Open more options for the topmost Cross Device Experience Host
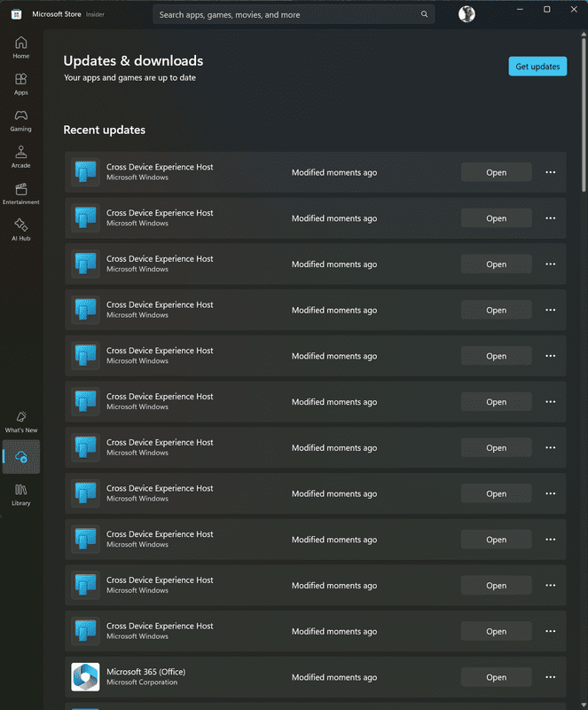This screenshot has width=588, height=710. coord(551,172)
